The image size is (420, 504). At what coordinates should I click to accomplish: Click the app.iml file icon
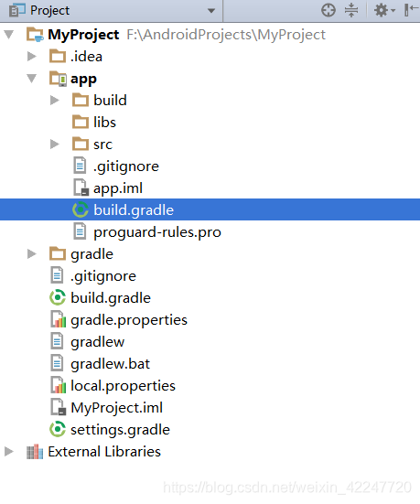[x=81, y=188]
